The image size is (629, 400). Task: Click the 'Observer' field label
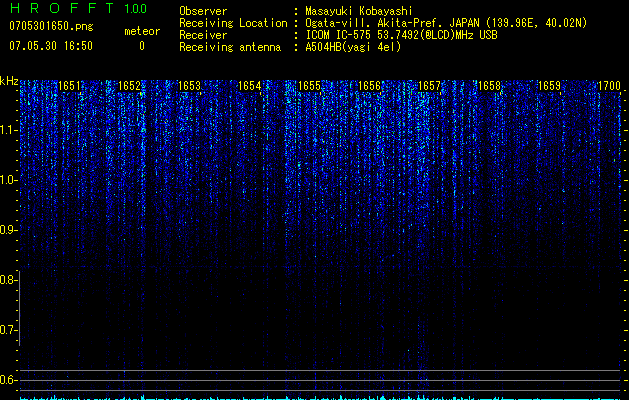click(203, 11)
